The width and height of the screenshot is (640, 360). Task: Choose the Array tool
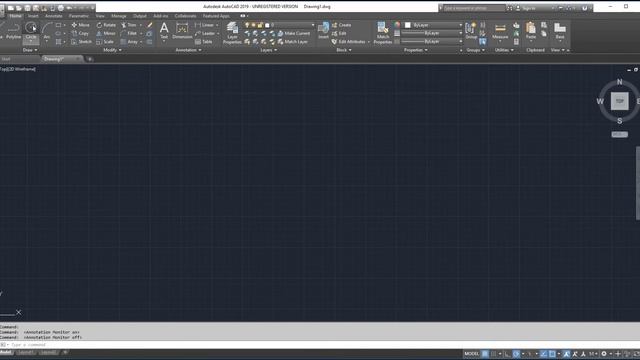point(129,42)
